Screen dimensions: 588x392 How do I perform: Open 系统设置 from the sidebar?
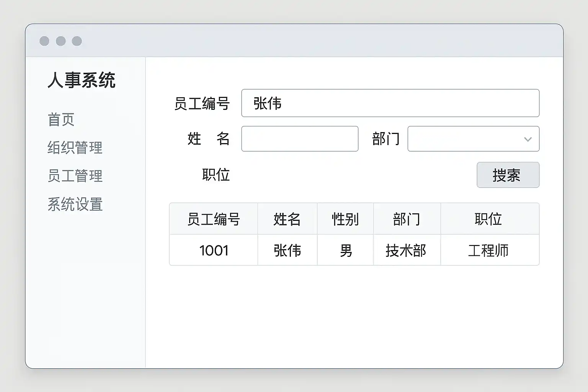pyautogui.click(x=75, y=204)
